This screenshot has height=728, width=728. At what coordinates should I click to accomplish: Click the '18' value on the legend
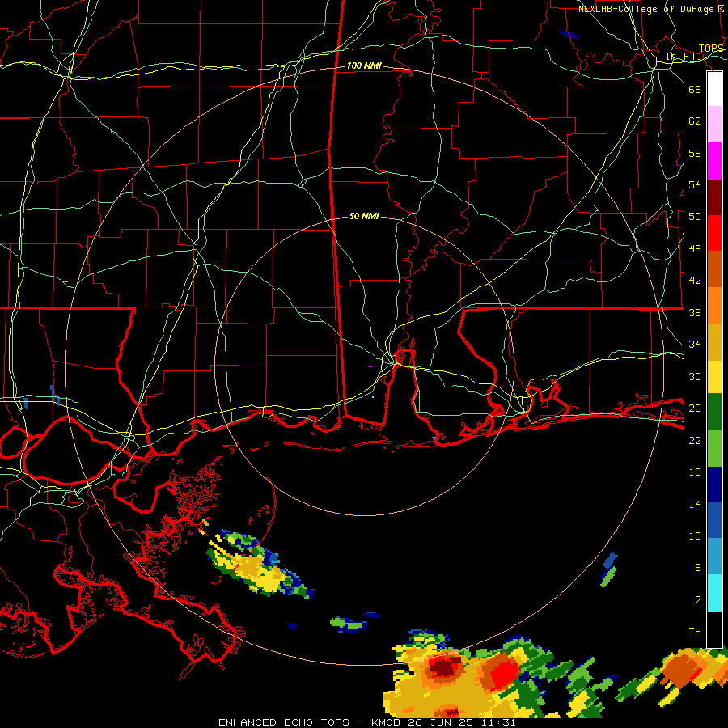pos(695,472)
